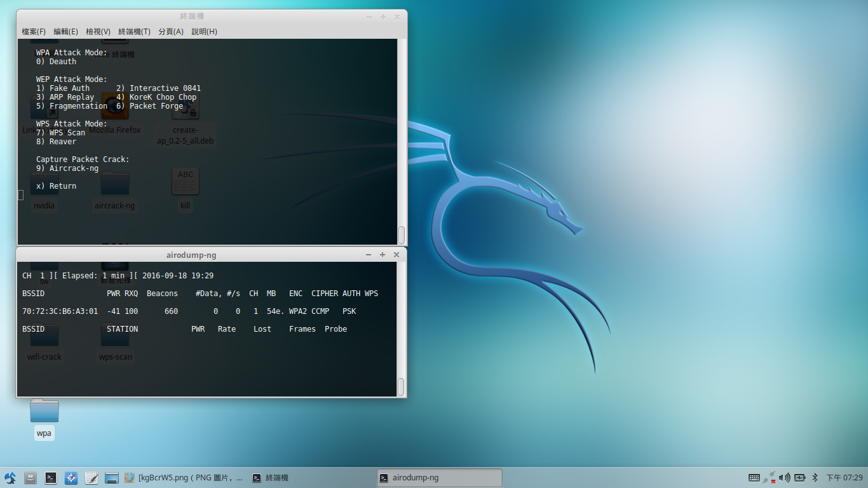This screenshot has height=488, width=868.
Task: Click the BSSID 70:72:3C:B6:A3:01 value
Action: pos(60,311)
